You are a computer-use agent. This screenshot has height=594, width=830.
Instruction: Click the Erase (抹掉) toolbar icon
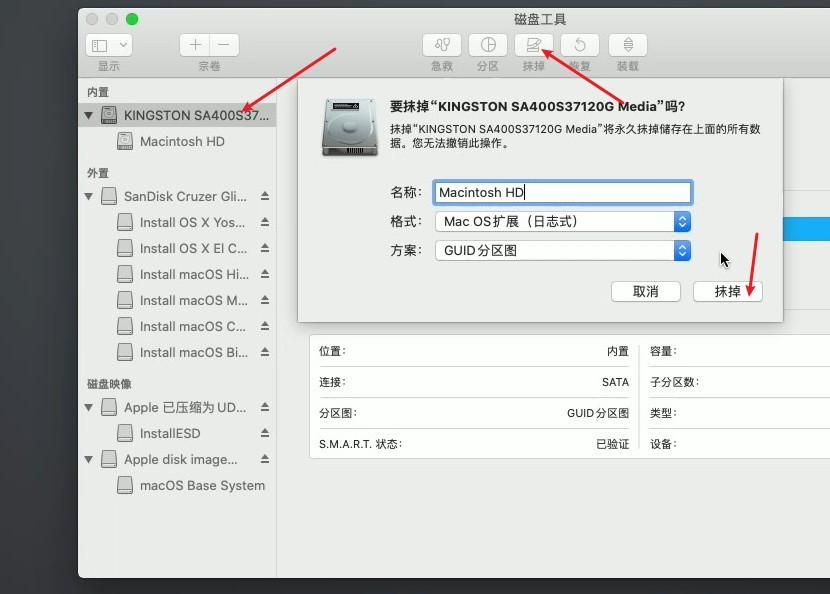tap(534, 45)
